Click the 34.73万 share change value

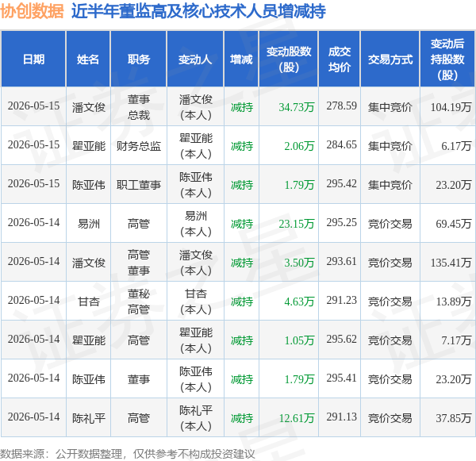pos(296,107)
